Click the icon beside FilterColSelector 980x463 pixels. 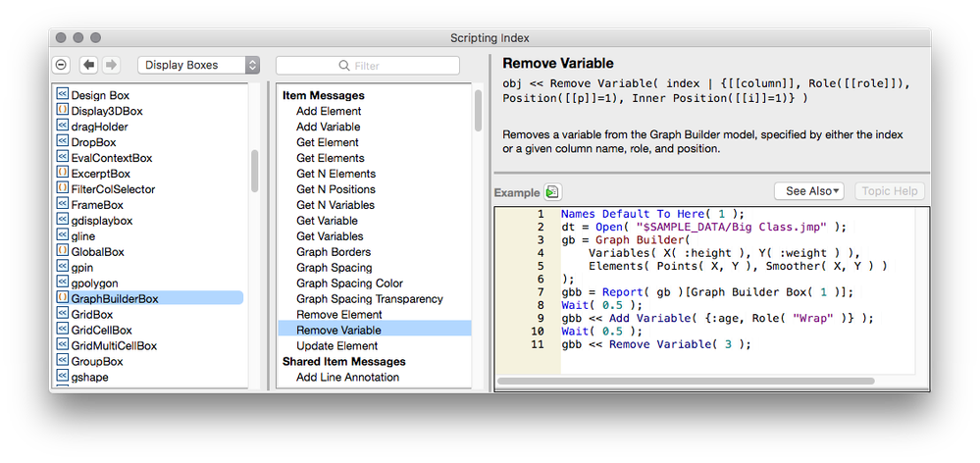[62, 189]
